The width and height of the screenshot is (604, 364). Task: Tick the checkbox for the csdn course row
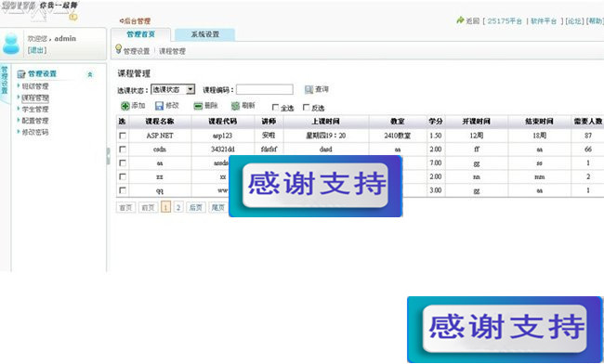click(123, 149)
